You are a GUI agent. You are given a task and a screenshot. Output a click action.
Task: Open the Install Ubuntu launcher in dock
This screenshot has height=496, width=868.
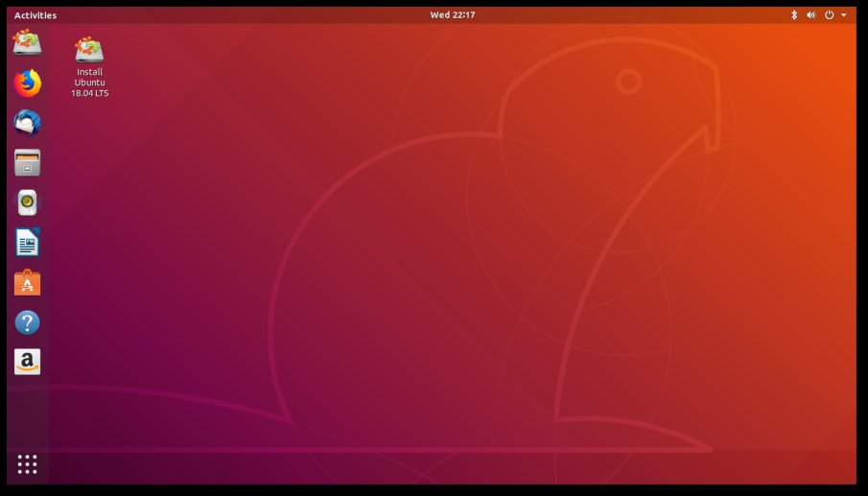tap(27, 42)
